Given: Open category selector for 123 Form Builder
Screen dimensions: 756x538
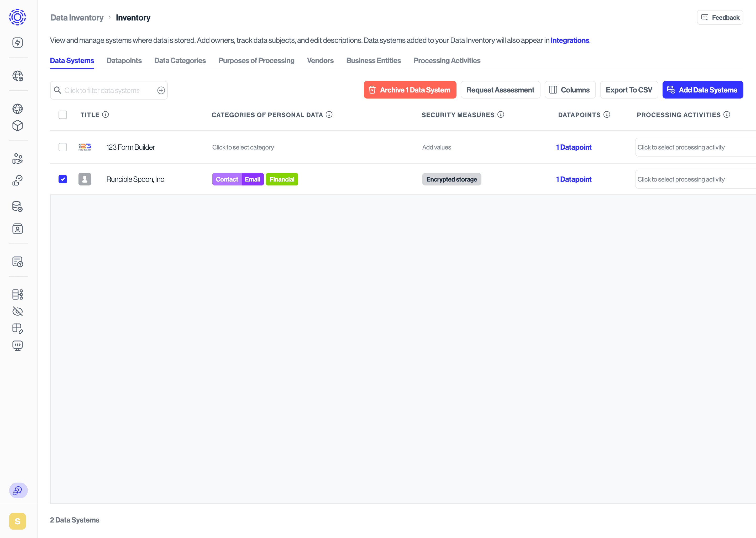Looking at the screenshot, I should 243,147.
